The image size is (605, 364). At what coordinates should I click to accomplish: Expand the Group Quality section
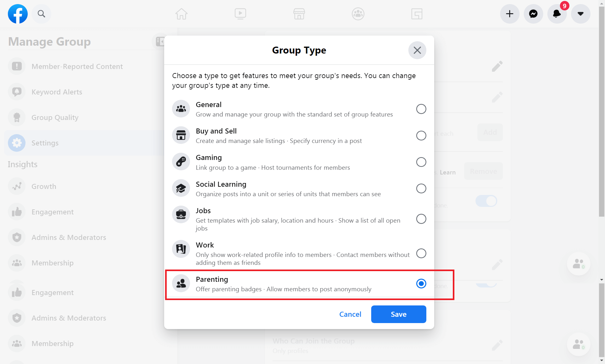click(x=55, y=117)
